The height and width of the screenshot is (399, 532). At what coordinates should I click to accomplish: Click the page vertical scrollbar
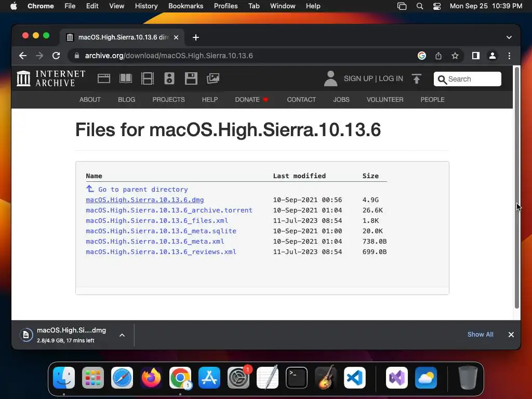(517, 188)
